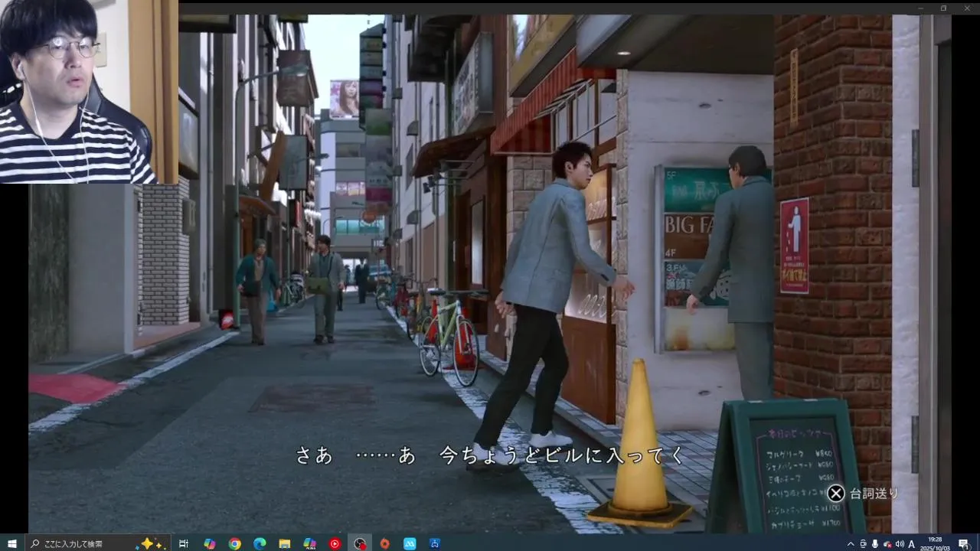Click the Meet Now tray icon
980x551 pixels.
pyautogui.click(x=863, y=544)
